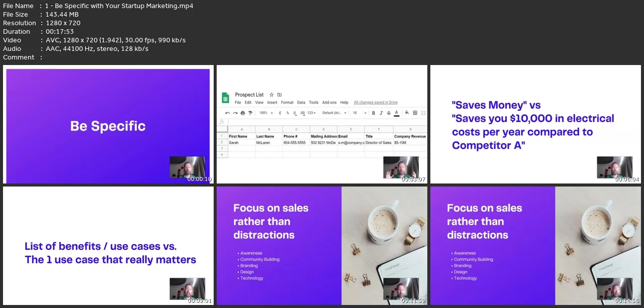Open the File menu in Sheets
Viewport: 644px width, 308px height.
click(238, 102)
